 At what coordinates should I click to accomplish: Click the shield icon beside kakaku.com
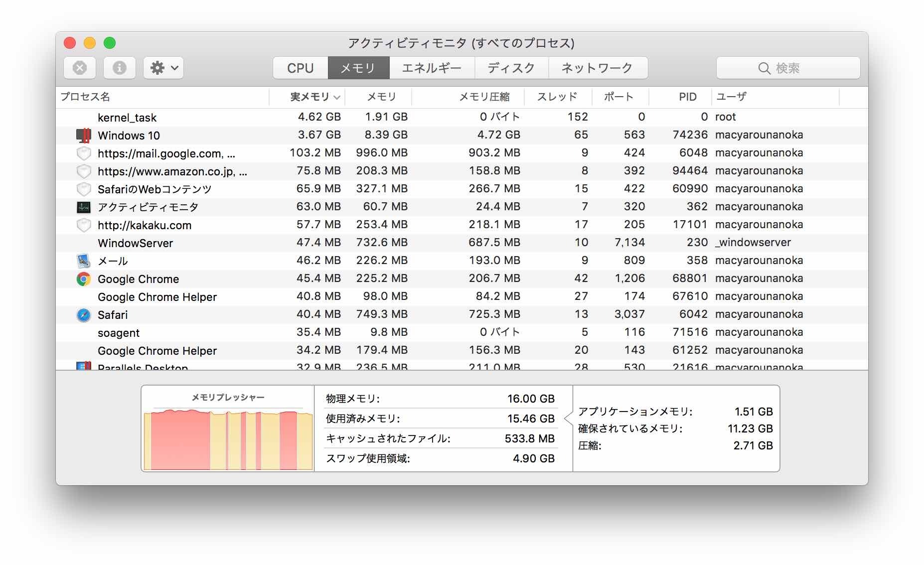point(83,225)
